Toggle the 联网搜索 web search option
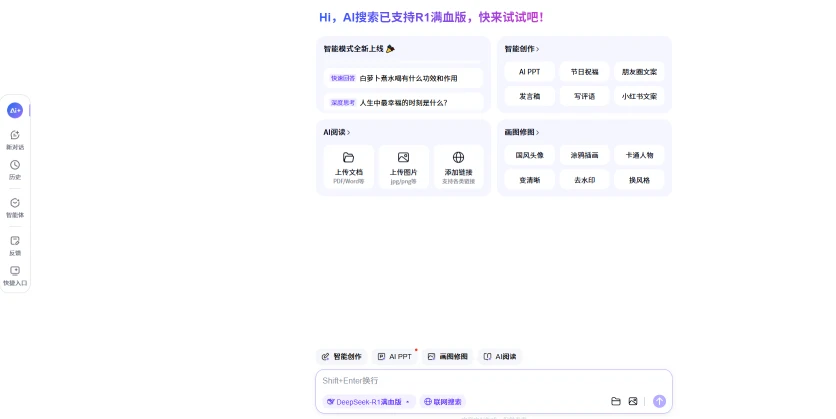The image size is (836, 419). coord(443,402)
